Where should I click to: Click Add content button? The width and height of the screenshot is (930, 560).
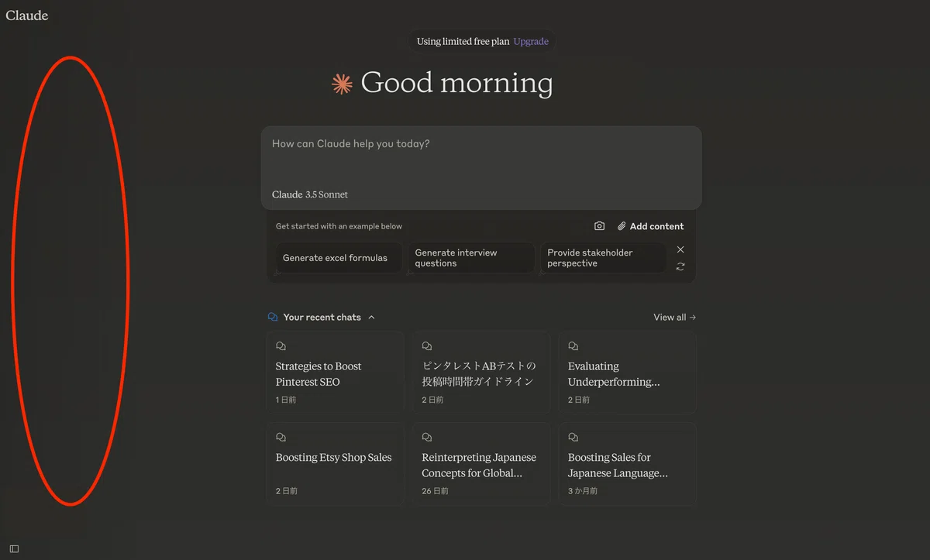[x=651, y=226]
